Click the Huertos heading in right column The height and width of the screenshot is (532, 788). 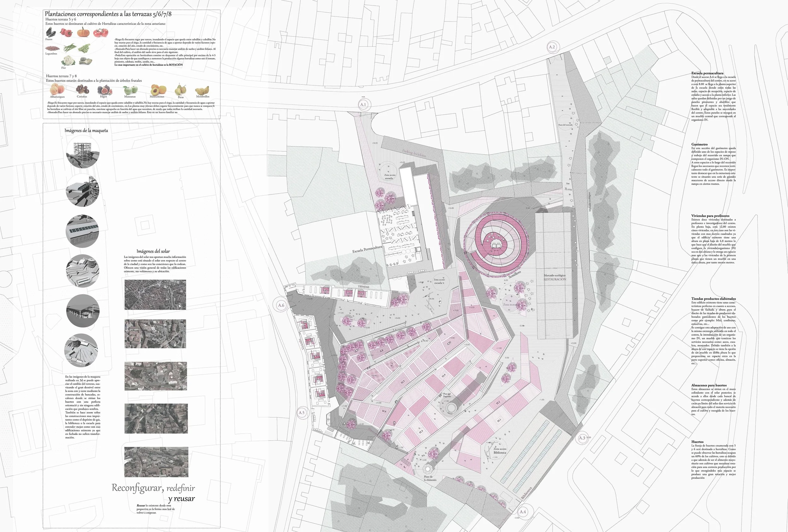698,442
